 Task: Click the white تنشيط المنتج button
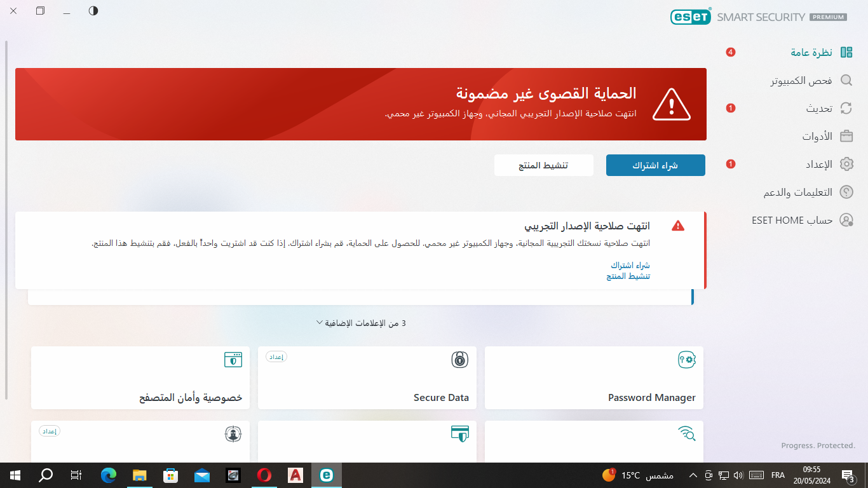tap(543, 165)
